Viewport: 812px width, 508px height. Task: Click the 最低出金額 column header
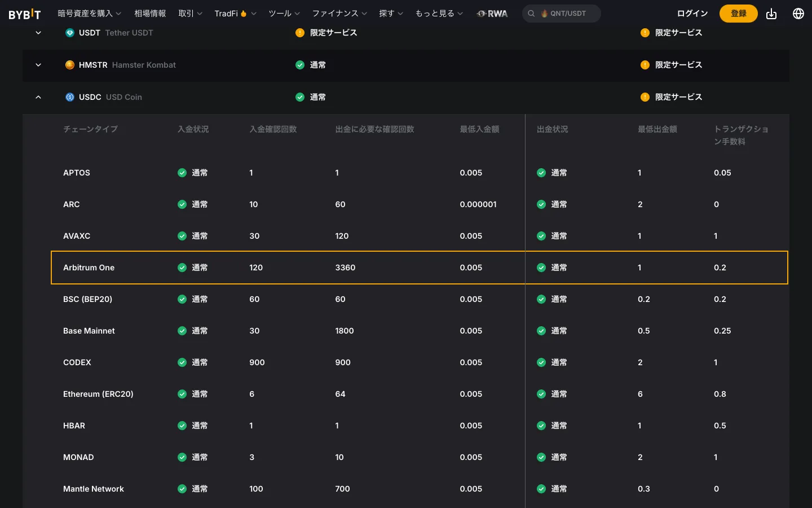click(657, 129)
